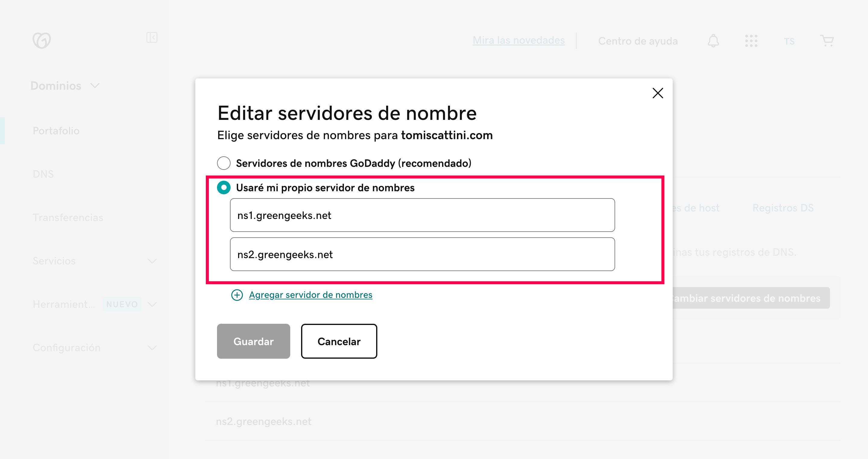The width and height of the screenshot is (868, 459).
Task: Open the apps grid menu
Action: (751, 41)
